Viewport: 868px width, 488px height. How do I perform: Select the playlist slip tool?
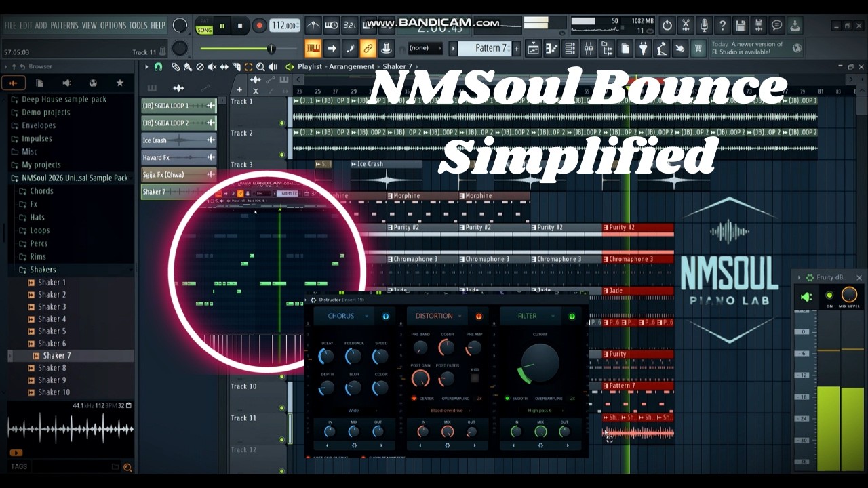224,67
